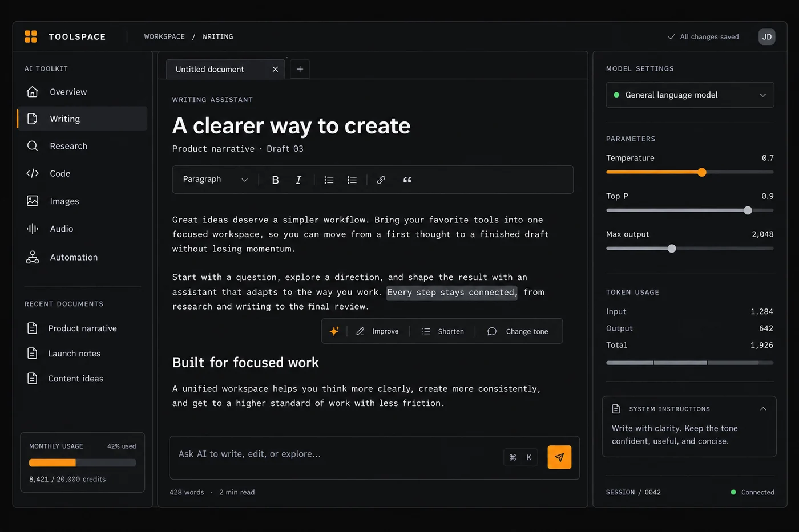This screenshot has height=532, width=799.
Task: Open the Automation tool
Action: coord(82,257)
